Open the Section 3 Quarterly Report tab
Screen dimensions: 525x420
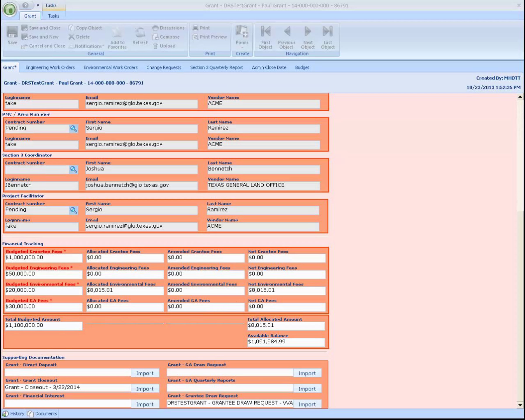click(x=217, y=67)
